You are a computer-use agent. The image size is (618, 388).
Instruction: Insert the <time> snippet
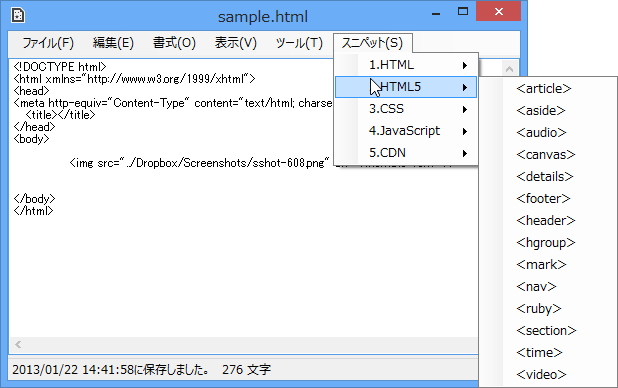[548, 353]
